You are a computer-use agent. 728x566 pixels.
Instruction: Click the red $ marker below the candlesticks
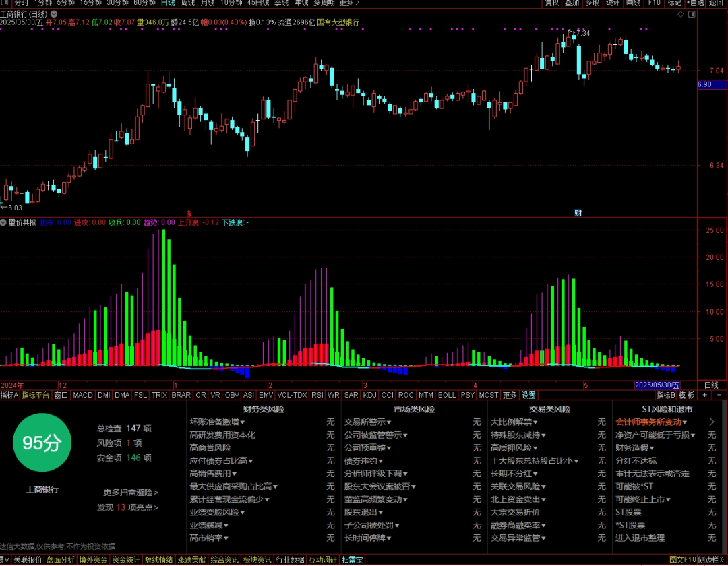[x=189, y=214]
